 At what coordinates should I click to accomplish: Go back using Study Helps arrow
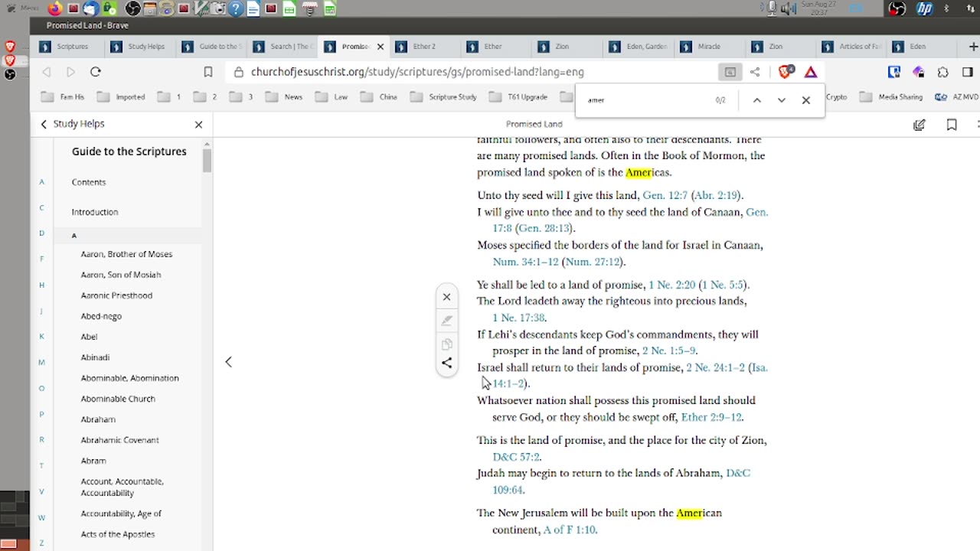[x=44, y=124]
